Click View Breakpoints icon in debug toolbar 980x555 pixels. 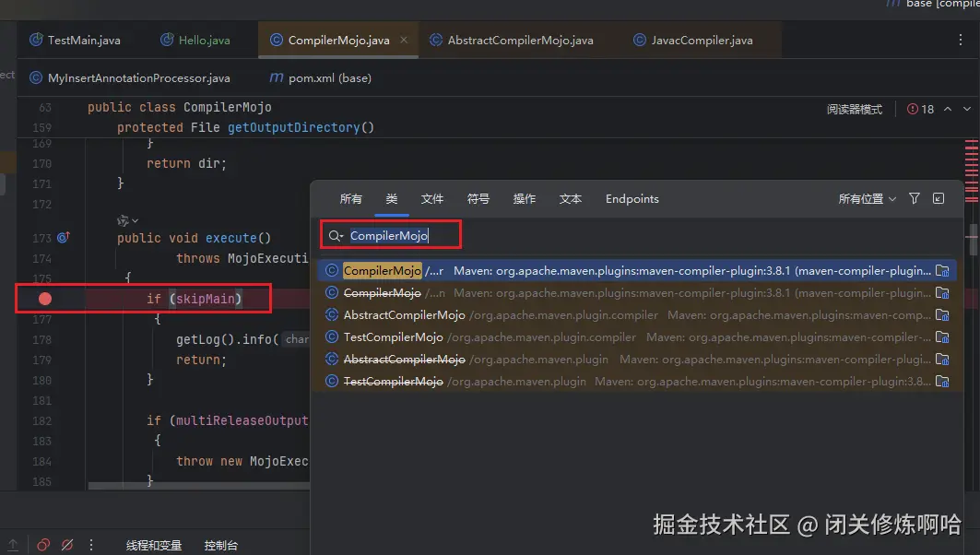(43, 545)
